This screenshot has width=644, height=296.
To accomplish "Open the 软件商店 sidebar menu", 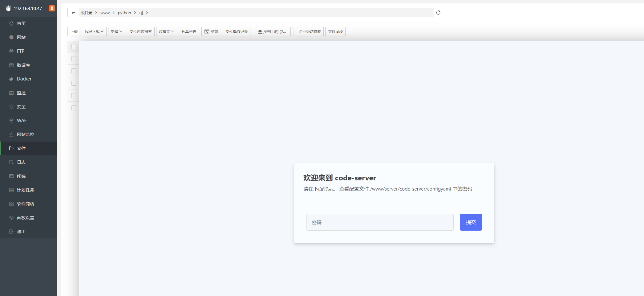I will tap(28, 204).
